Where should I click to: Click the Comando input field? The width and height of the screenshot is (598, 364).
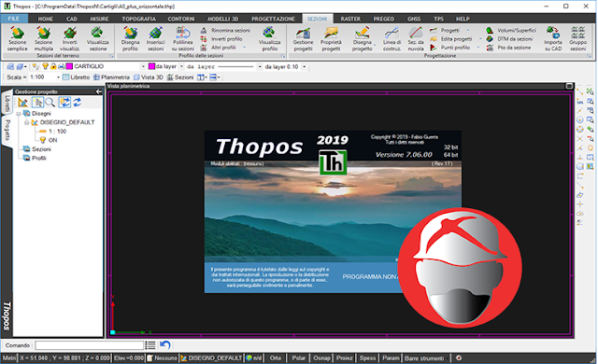pos(90,345)
